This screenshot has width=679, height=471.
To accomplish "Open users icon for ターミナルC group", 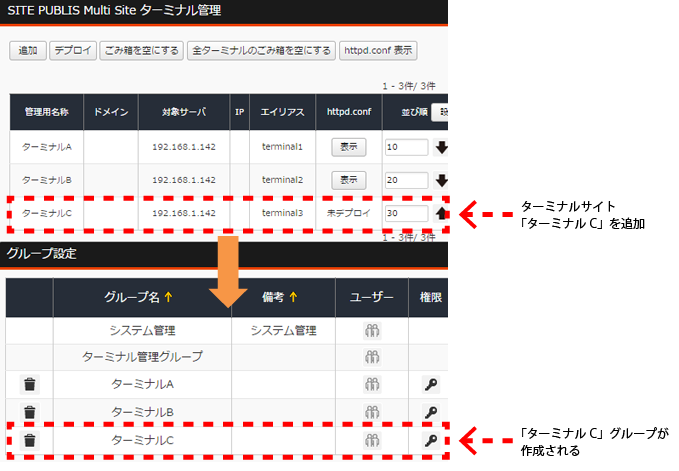I will click(x=372, y=441).
